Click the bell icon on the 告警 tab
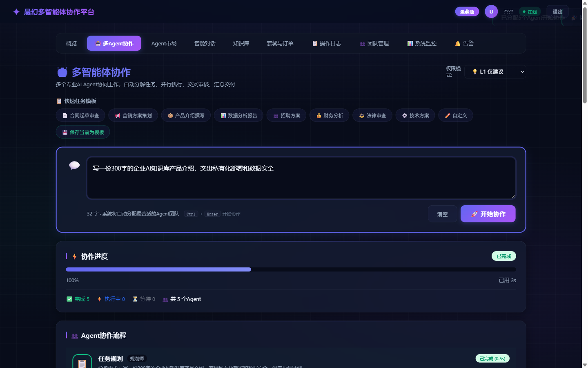The height and width of the screenshot is (368, 588). (x=458, y=43)
